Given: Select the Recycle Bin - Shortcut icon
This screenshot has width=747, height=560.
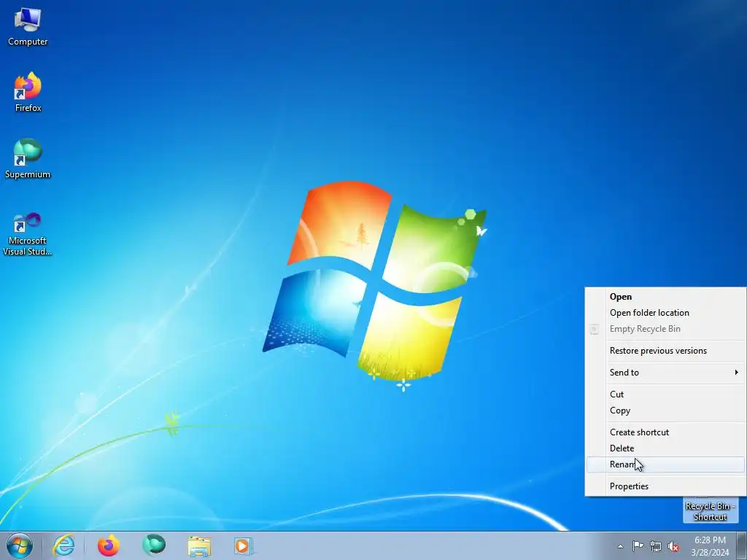Looking at the screenshot, I should tap(710, 510).
